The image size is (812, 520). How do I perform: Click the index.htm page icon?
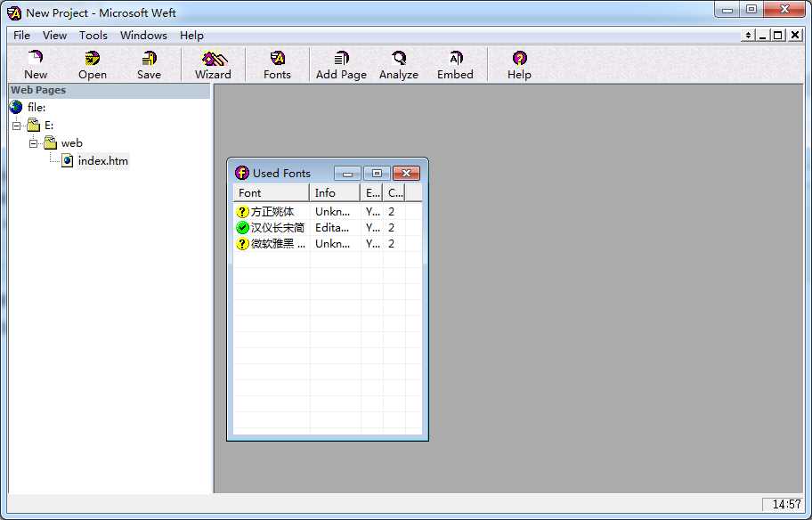tap(68, 160)
